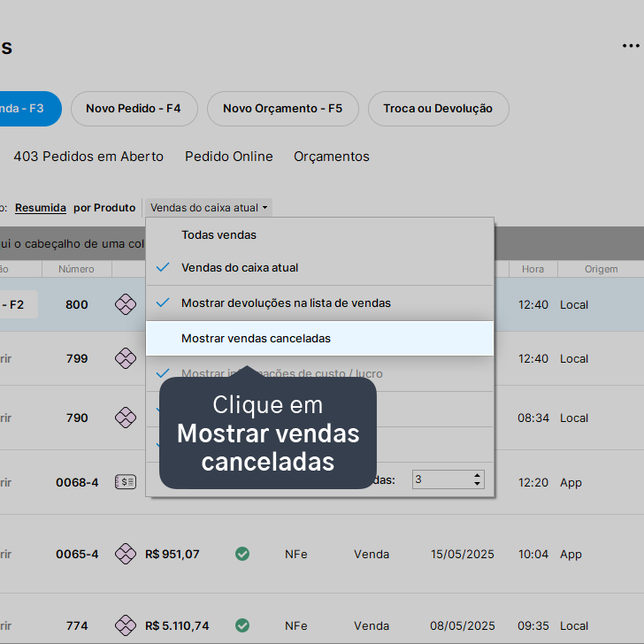Open the three-dots more options menu
The width and height of the screenshot is (644, 644).
[x=631, y=46]
